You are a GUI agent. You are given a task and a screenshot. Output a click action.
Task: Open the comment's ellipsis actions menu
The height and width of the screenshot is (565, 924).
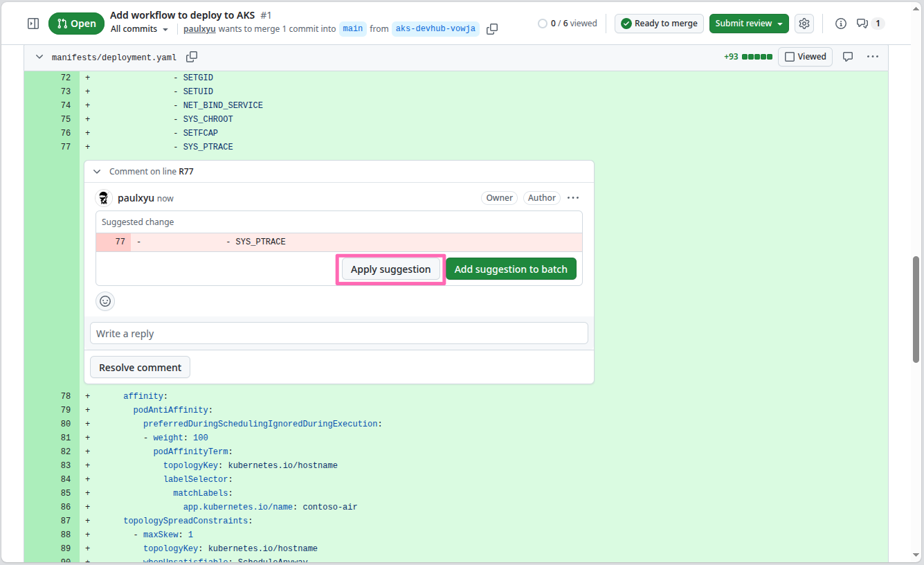[573, 198]
